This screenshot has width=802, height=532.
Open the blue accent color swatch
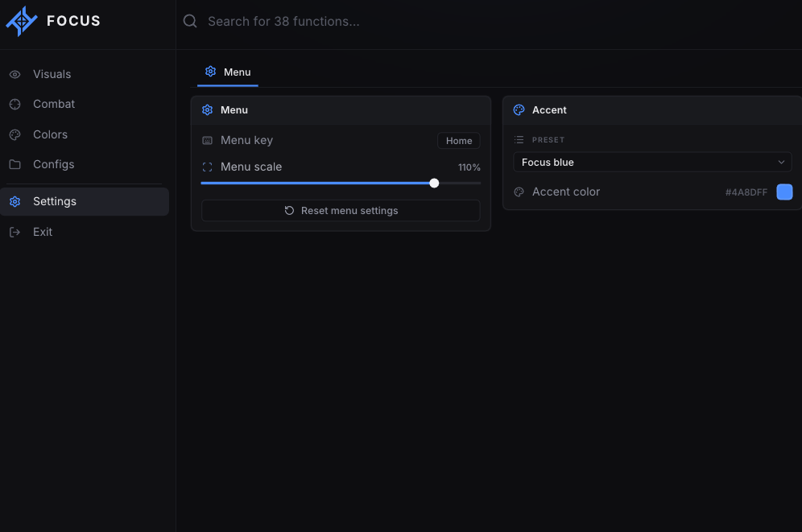click(784, 192)
